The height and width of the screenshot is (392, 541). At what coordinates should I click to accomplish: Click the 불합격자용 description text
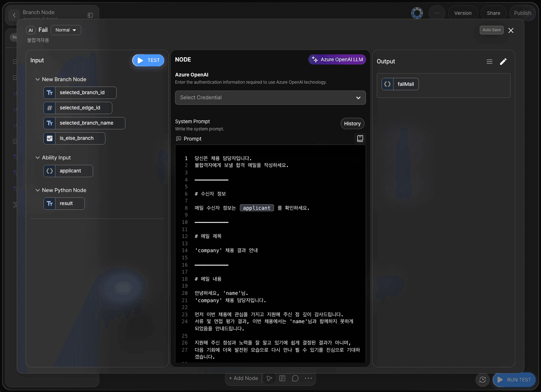[x=38, y=40]
